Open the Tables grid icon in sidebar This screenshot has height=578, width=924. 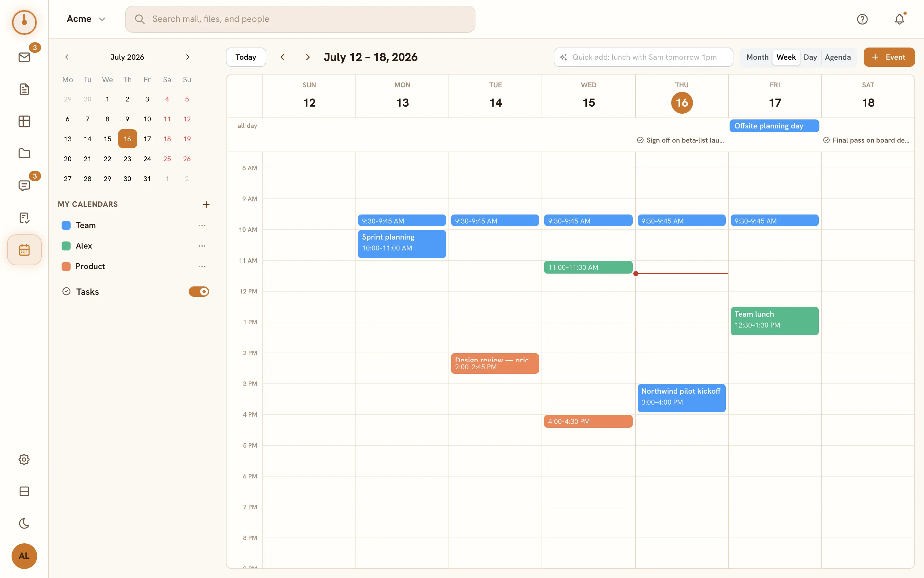(24, 122)
